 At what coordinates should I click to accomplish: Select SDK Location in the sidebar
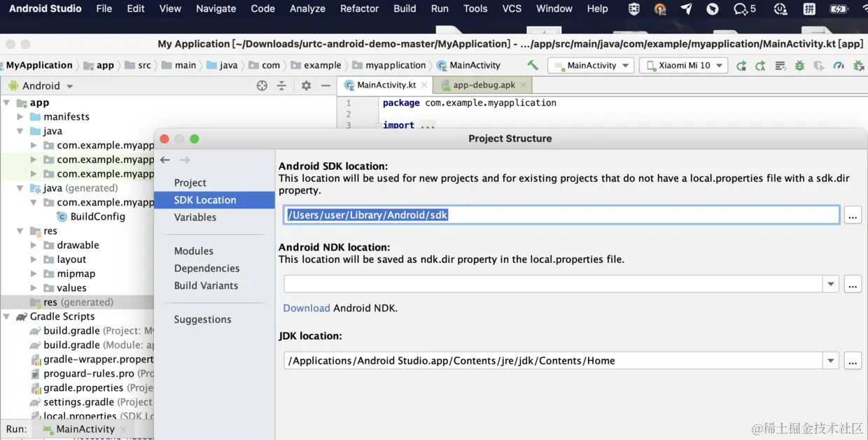[x=214, y=200]
